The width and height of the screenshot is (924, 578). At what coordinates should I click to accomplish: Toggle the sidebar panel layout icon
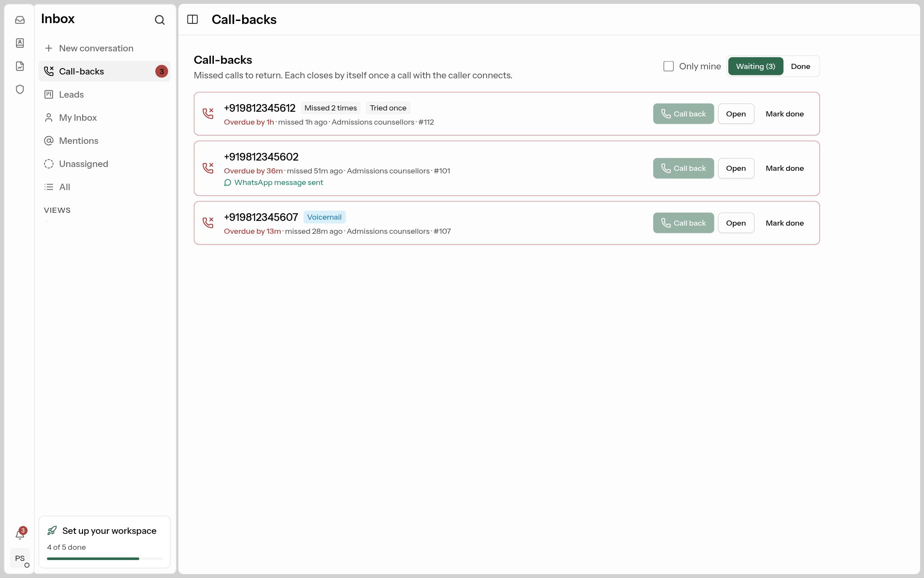click(192, 19)
